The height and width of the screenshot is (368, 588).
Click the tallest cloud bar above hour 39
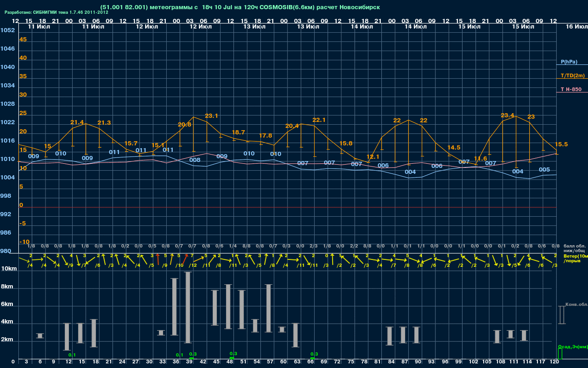188,308
